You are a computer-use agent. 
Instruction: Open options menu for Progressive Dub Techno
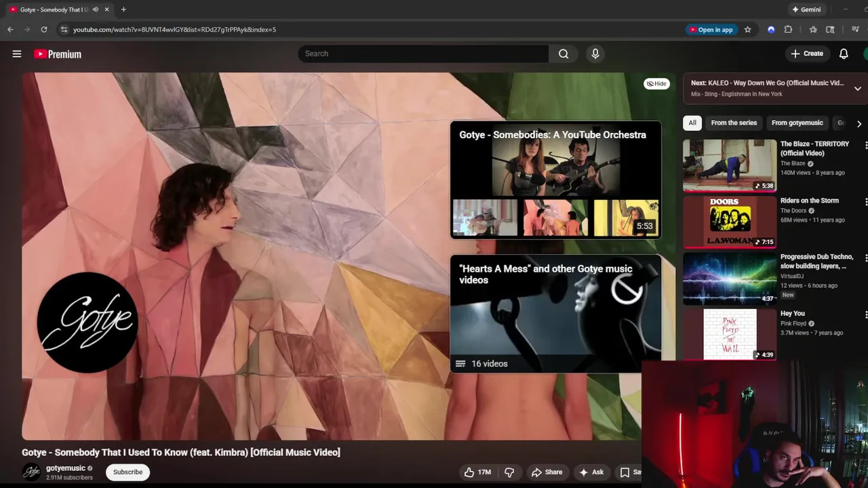(865, 258)
